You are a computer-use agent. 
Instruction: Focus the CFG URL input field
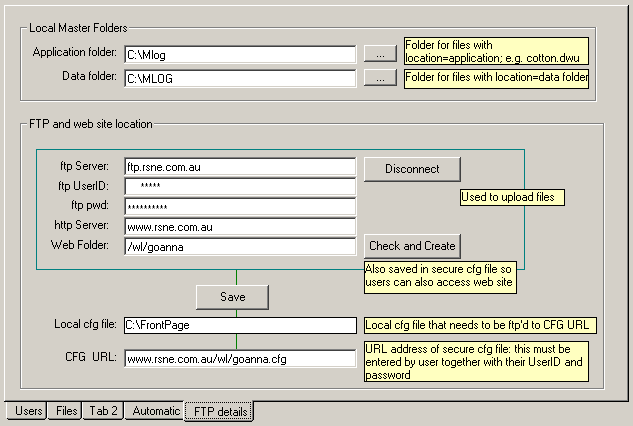[x=239, y=358]
